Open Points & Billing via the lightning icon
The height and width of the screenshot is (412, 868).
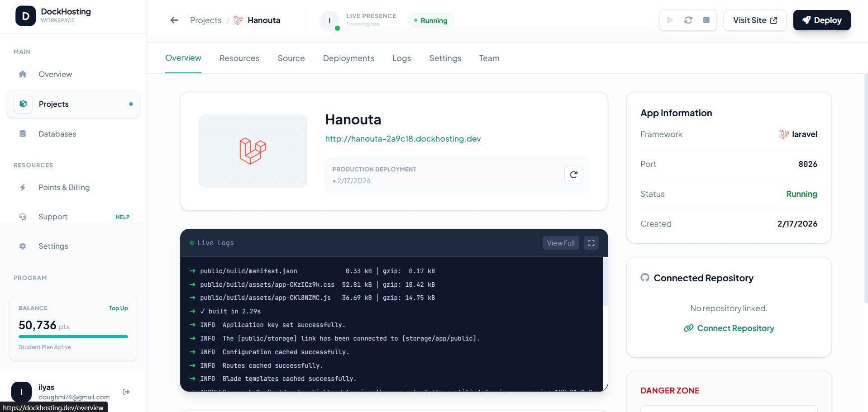click(23, 187)
